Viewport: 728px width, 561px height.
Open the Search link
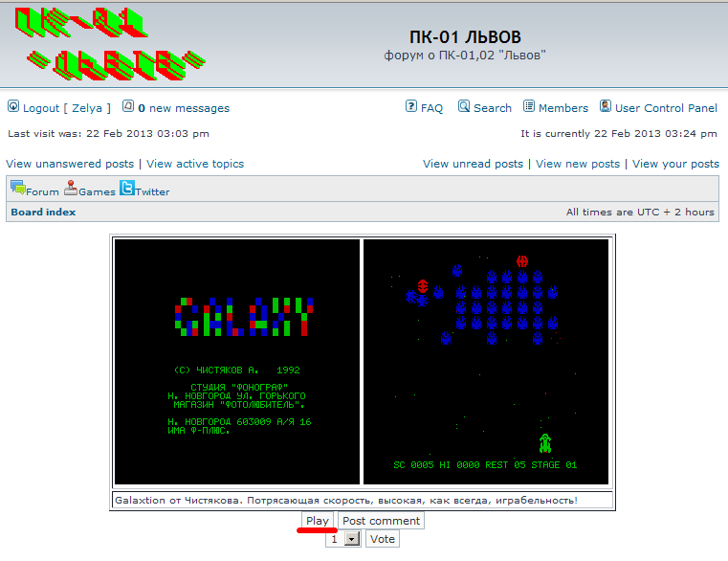point(492,108)
